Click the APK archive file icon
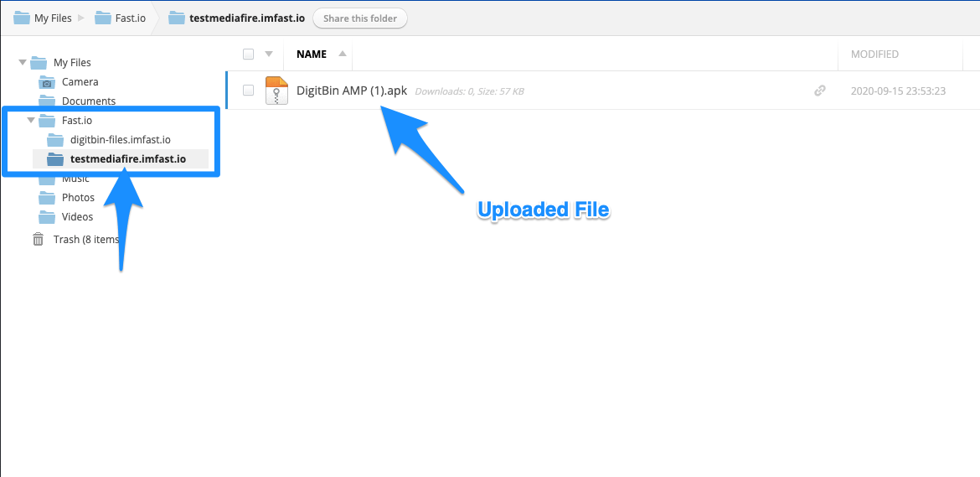 pyautogui.click(x=276, y=91)
